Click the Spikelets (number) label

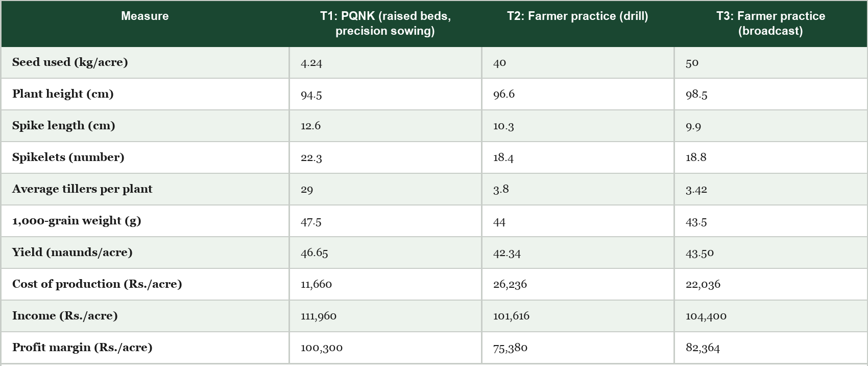coord(68,157)
